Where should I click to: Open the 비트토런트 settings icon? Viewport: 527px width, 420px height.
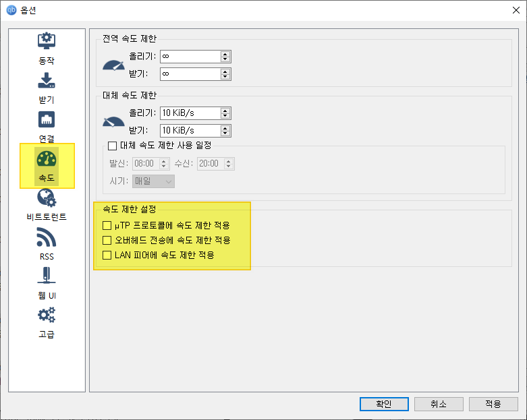[x=47, y=198]
